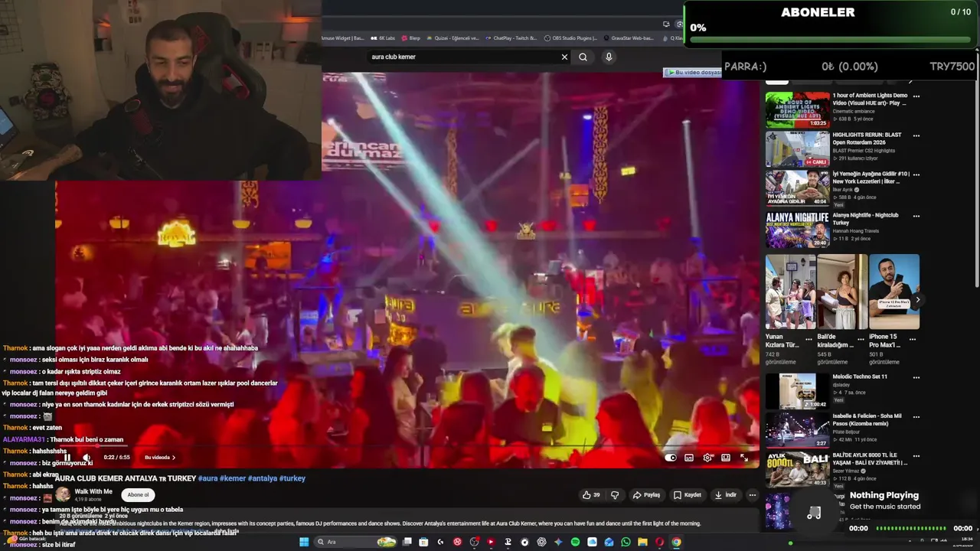Switch to theater mode view
The height and width of the screenshot is (551, 980).
[x=726, y=458]
